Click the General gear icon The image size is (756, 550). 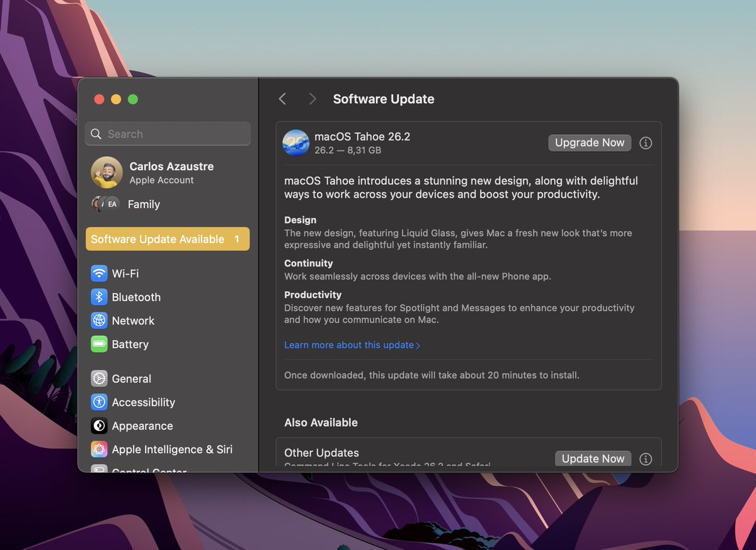pyautogui.click(x=99, y=379)
